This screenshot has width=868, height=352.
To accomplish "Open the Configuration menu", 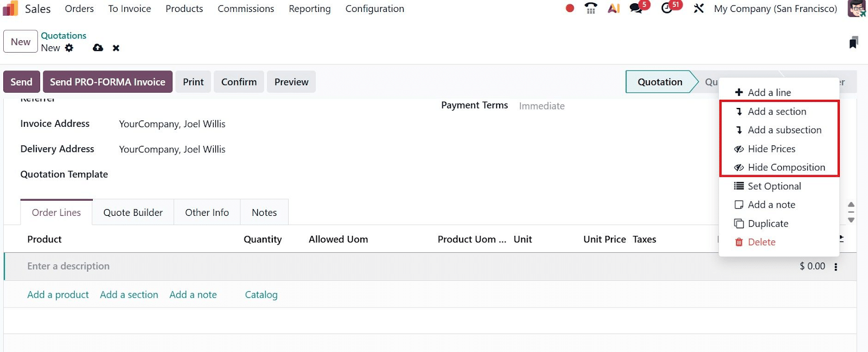I will 375,9.
